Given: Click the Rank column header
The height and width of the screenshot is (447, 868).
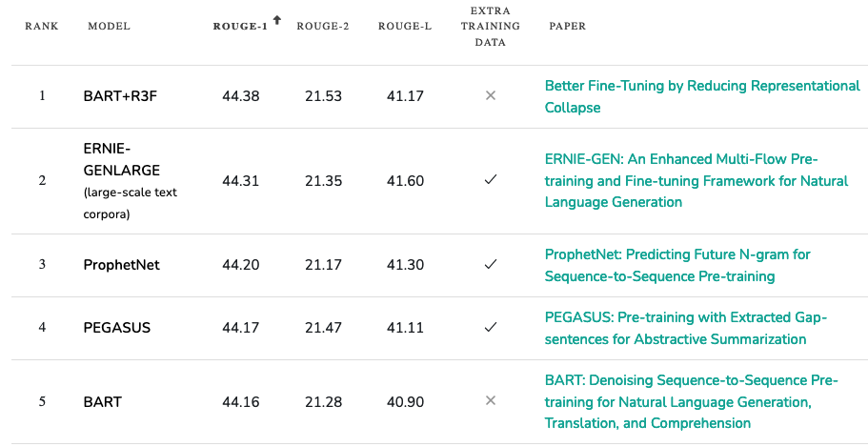Looking at the screenshot, I should coord(42,26).
